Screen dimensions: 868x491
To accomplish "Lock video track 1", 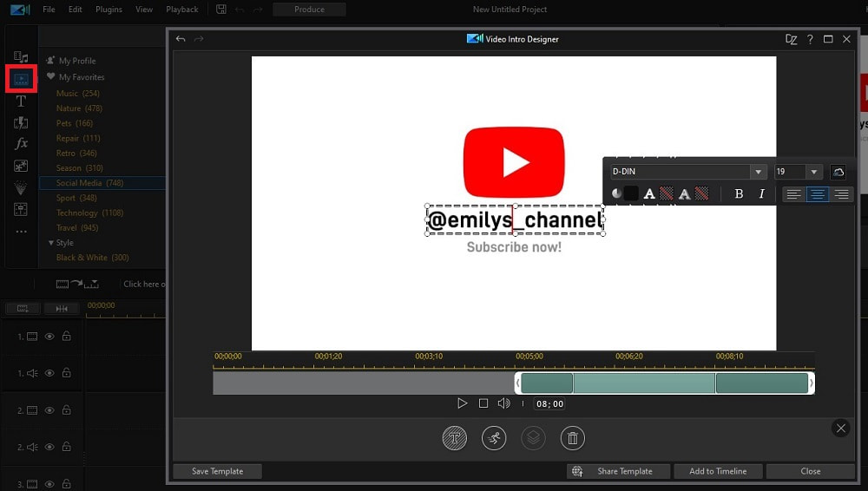I will click(67, 336).
